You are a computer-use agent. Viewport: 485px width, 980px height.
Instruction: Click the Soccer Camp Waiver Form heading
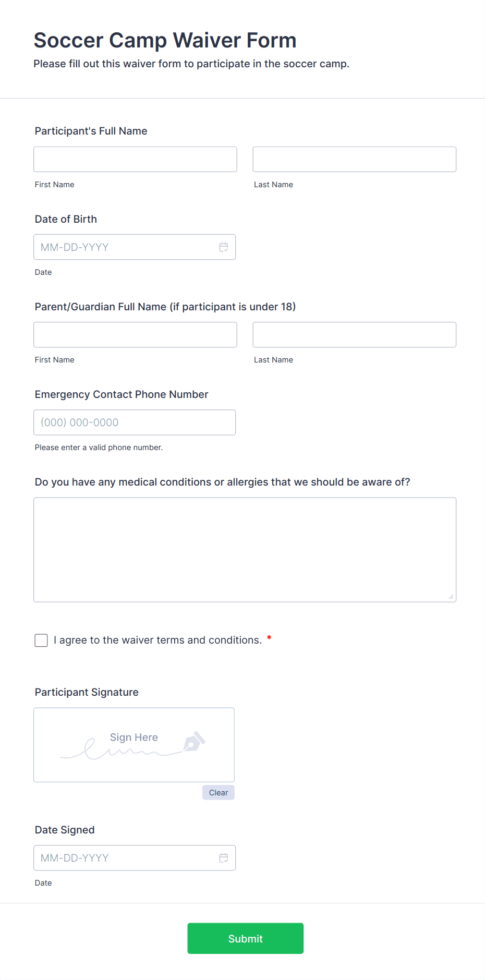(x=165, y=40)
